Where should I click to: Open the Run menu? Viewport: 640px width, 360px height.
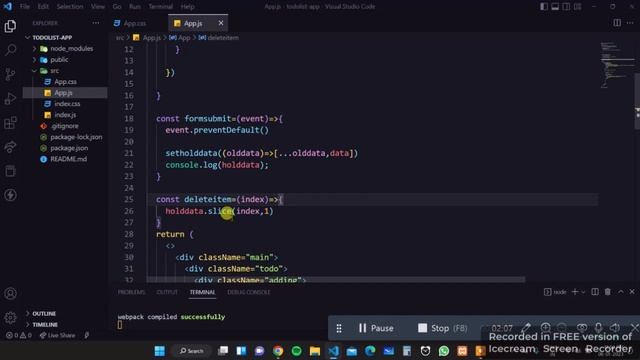135,7
